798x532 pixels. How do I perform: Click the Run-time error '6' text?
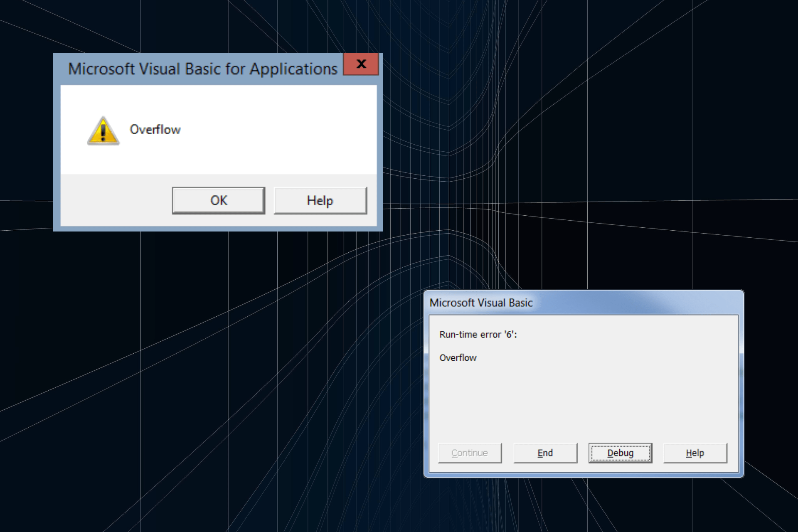click(478, 334)
